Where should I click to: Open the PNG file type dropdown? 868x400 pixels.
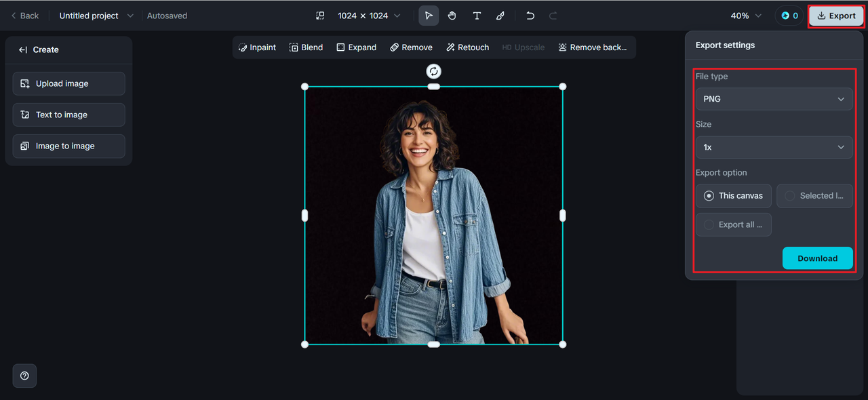click(774, 99)
